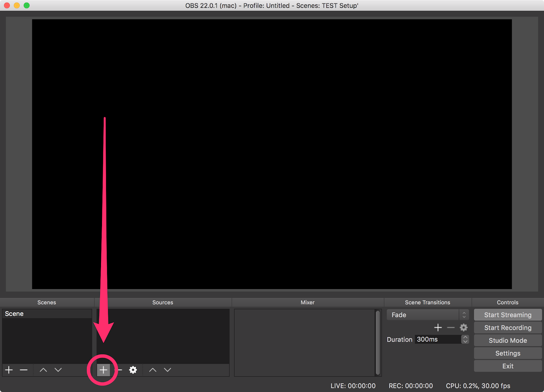Viewport: 544px width, 392px height.
Task: Move source down in Sources list
Action: click(168, 370)
